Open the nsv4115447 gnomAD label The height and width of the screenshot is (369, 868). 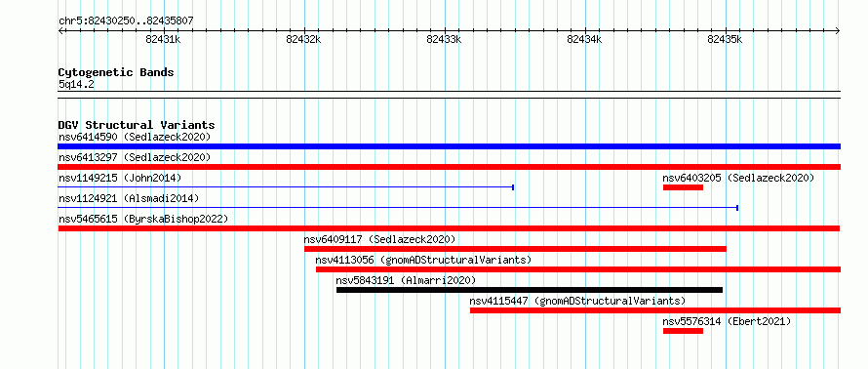click(578, 301)
